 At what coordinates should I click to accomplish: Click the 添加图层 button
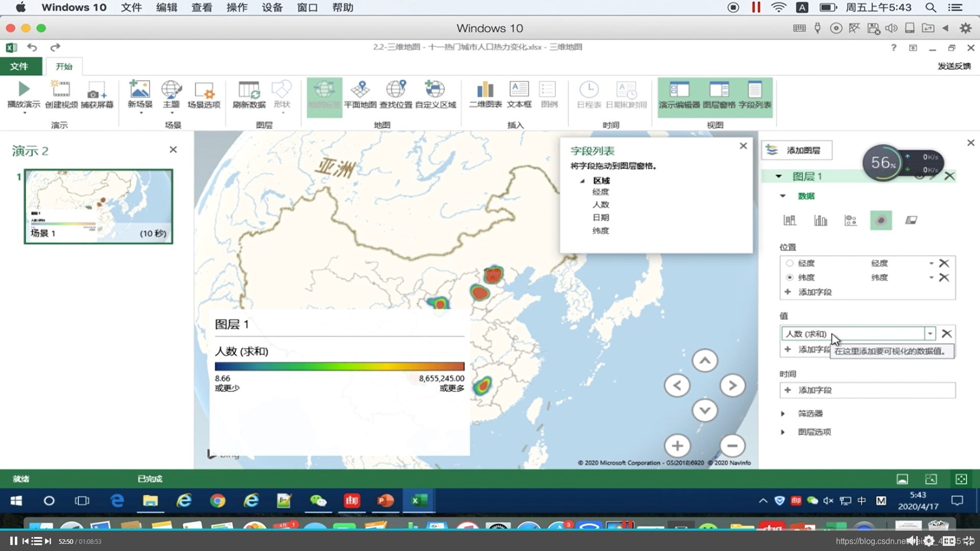(797, 151)
